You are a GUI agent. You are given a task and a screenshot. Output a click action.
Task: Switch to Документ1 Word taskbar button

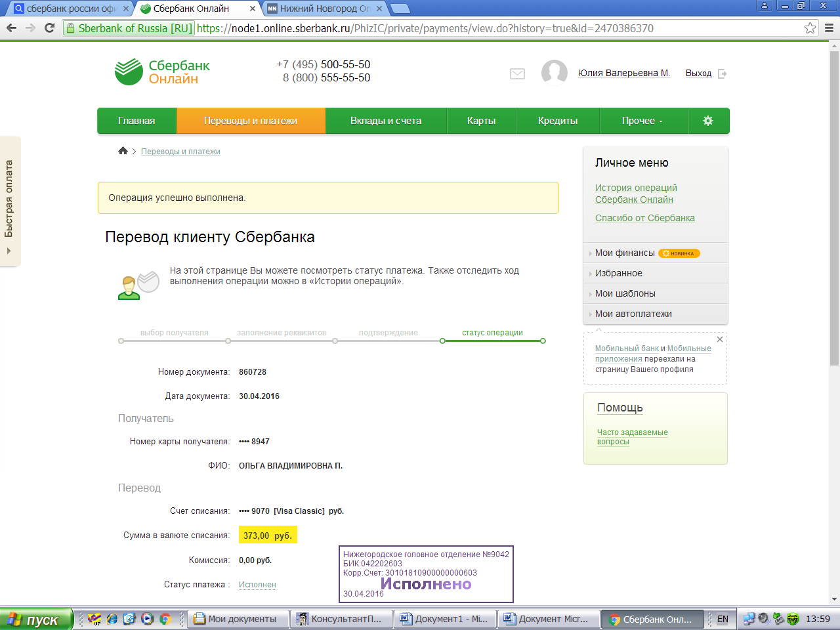pyautogui.click(x=445, y=619)
